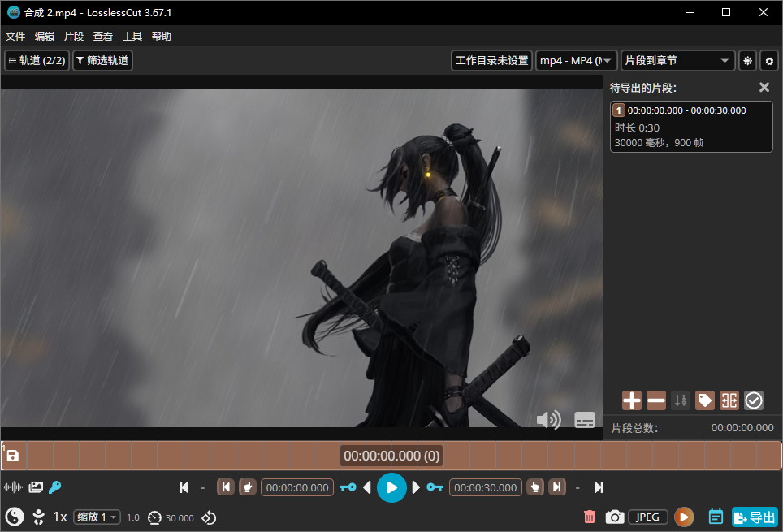The height and width of the screenshot is (532, 783).
Task: Click the save icon at timeline start
Action: tap(12, 456)
